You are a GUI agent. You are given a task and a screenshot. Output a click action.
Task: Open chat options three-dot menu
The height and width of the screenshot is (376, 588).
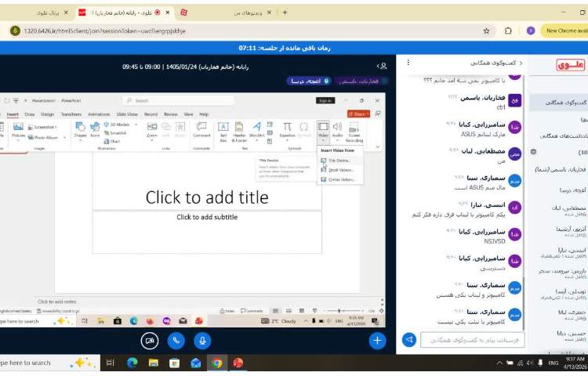pyautogui.click(x=408, y=63)
